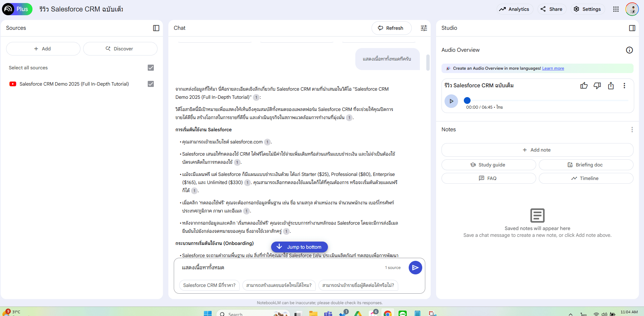The width and height of the screenshot is (644, 316).
Task: Refresh the chat
Action: [x=391, y=28]
